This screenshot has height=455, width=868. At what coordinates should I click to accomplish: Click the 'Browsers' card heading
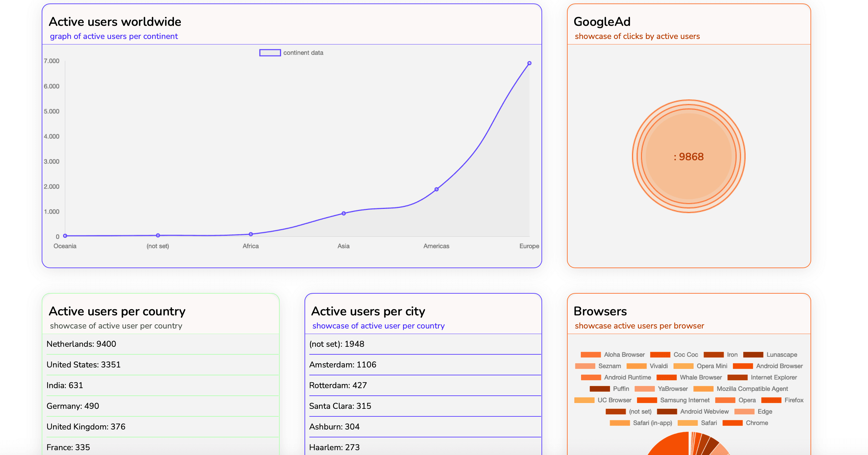(600, 311)
